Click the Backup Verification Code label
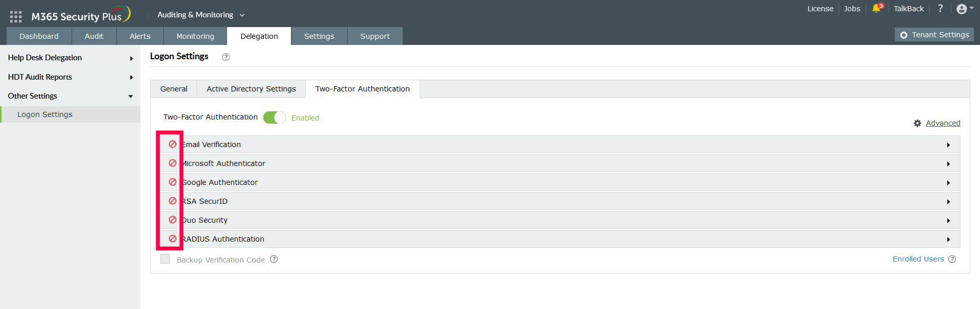Image resolution: width=980 pixels, height=309 pixels. tap(220, 260)
